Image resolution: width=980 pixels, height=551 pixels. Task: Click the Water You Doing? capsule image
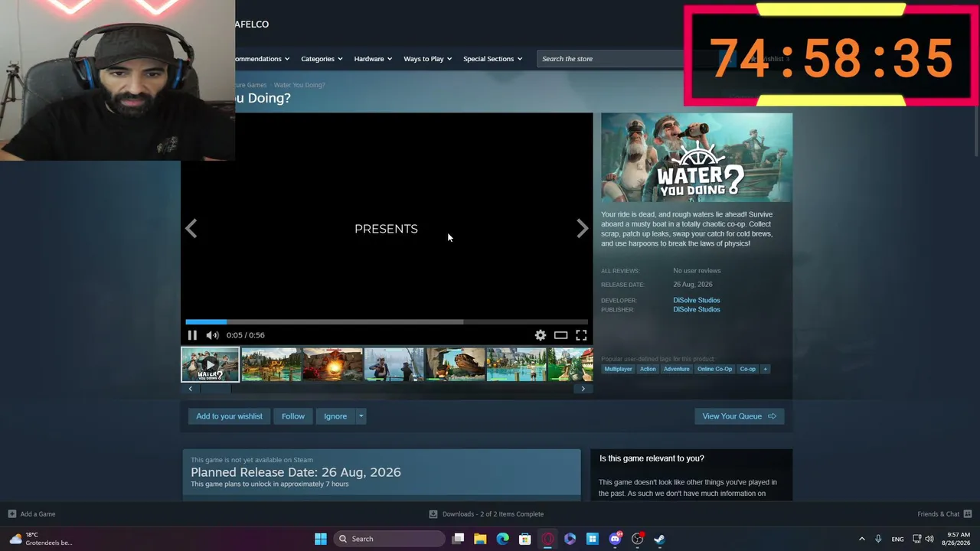697,158
